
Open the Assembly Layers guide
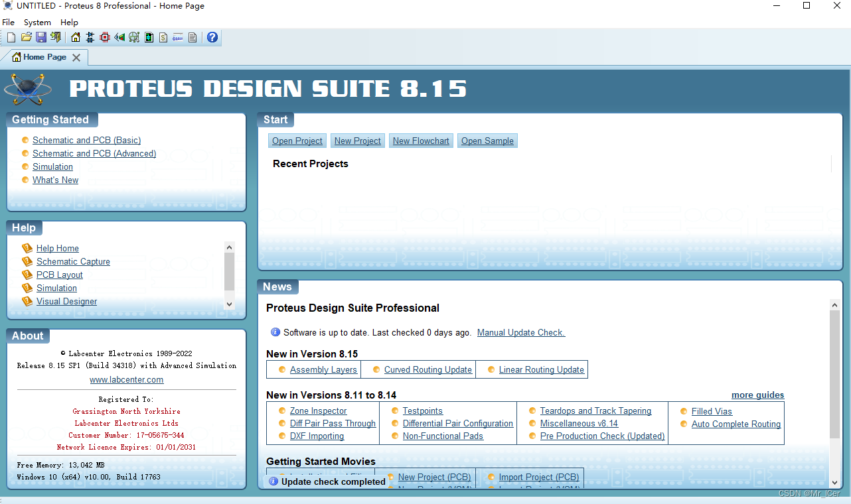point(323,369)
